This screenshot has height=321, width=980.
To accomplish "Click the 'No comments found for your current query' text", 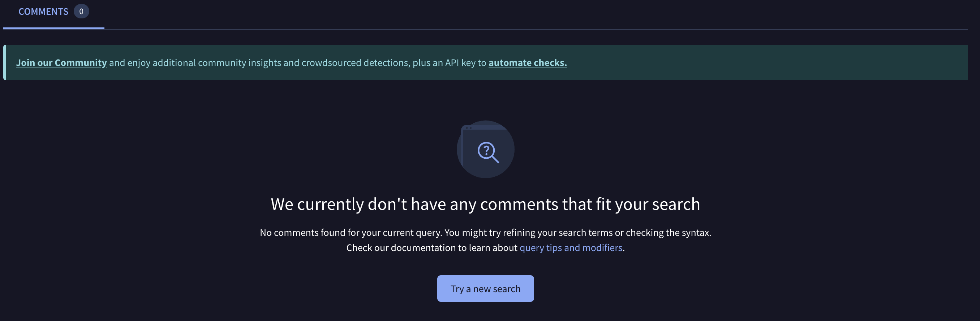I will [351, 233].
